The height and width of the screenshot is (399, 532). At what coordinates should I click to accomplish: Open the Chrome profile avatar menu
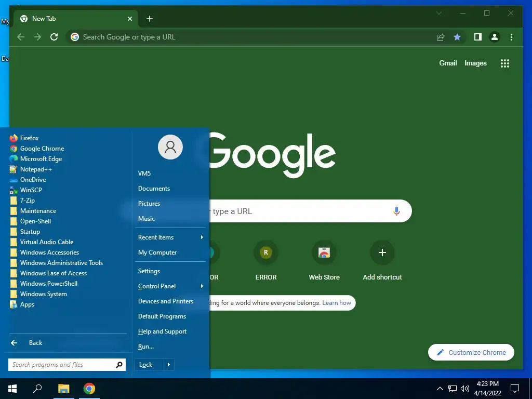(495, 37)
